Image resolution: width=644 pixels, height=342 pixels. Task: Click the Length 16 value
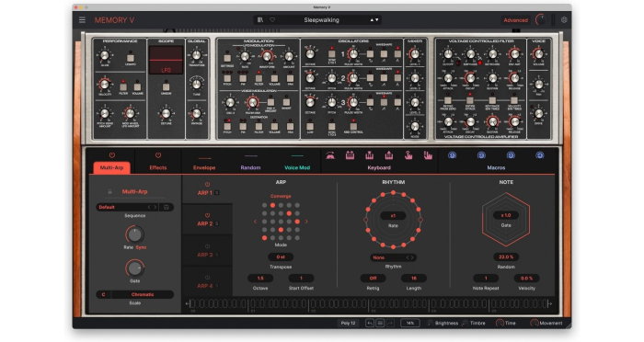point(414,278)
